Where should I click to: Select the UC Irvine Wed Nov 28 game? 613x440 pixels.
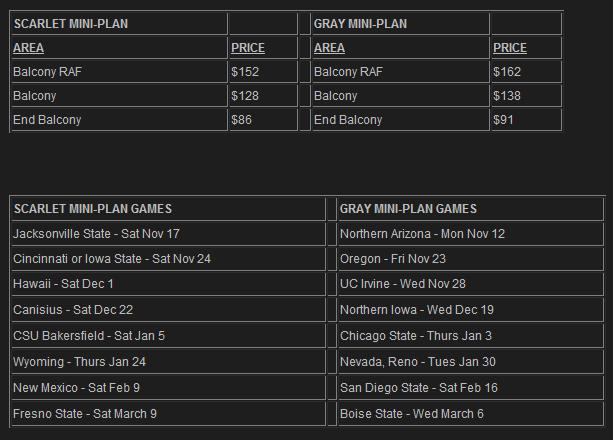(x=403, y=284)
